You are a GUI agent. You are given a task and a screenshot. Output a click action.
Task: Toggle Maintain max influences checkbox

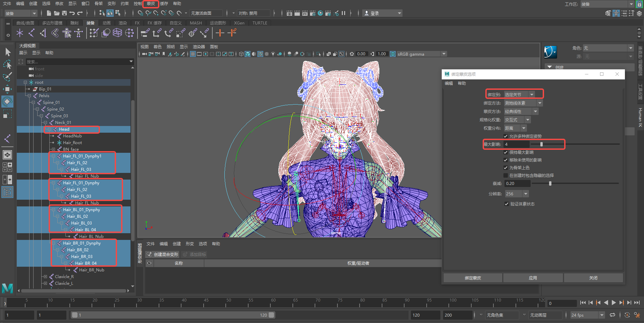(x=506, y=152)
